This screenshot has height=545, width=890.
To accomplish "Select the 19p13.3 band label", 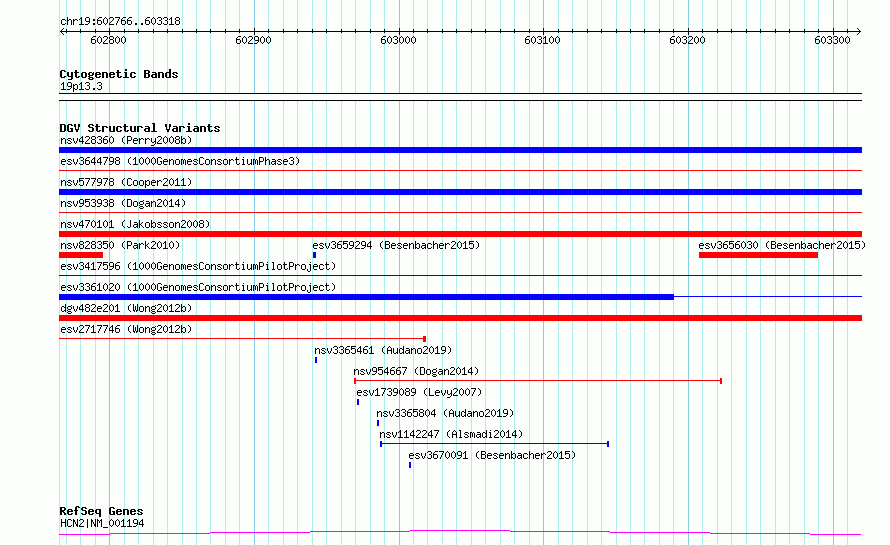I will [81, 86].
